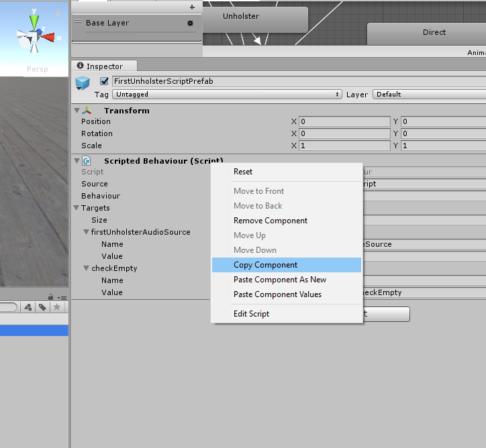Screen dimensions: 486x448
Task: Select the Inspector tab
Action: coord(104,66)
